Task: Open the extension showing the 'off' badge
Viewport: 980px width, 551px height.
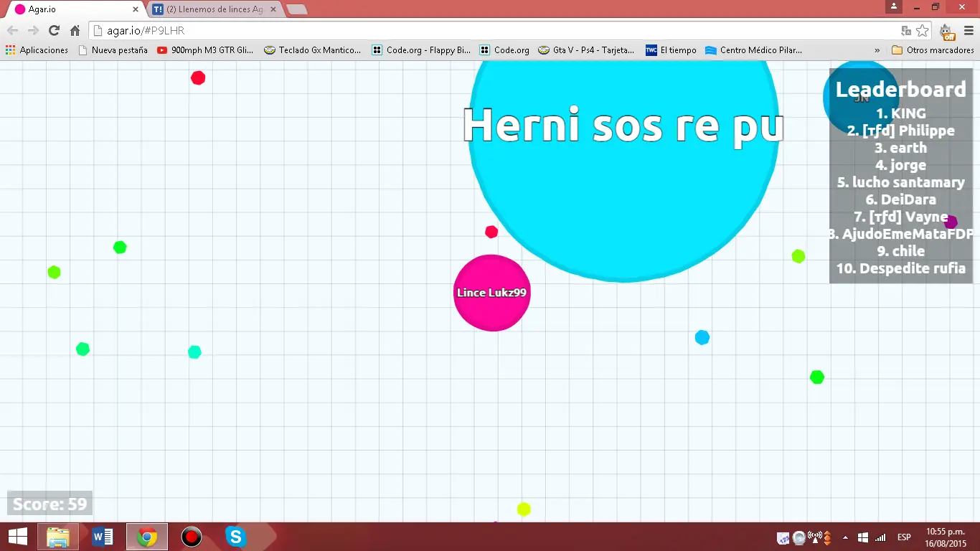Action: pos(947,32)
